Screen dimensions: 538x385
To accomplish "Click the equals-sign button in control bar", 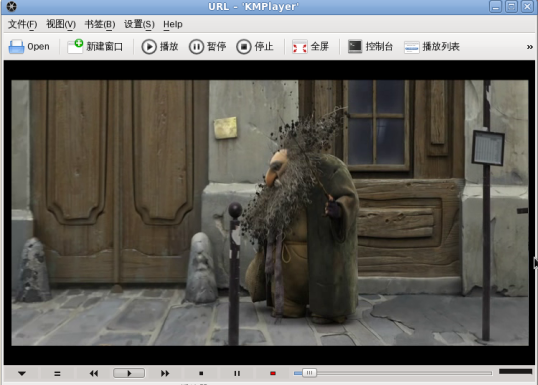I will pyautogui.click(x=57, y=373).
